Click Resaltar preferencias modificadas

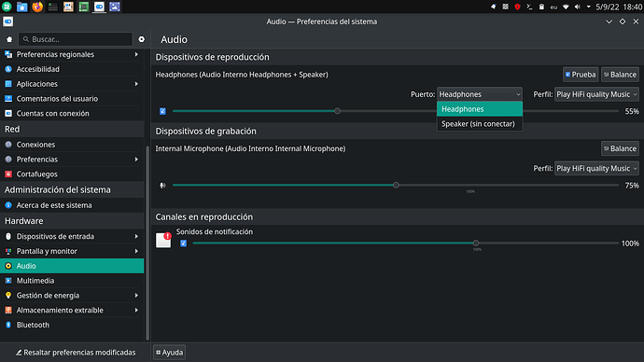click(x=76, y=353)
